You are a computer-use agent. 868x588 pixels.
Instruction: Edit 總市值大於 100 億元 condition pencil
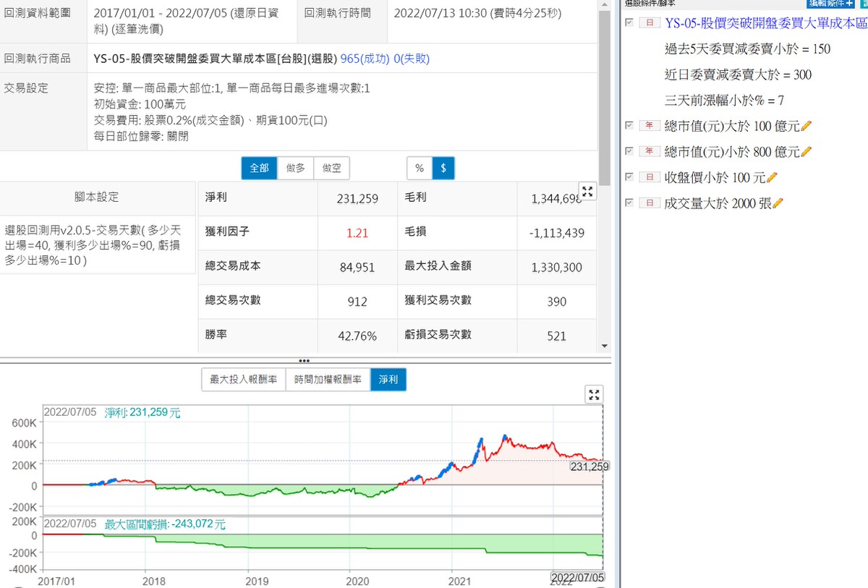(807, 127)
